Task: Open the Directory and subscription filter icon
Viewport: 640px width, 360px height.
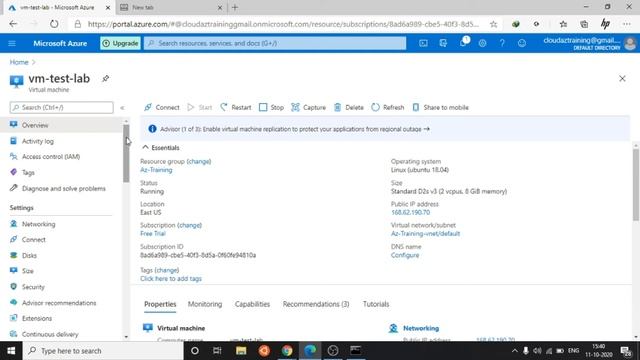Action: [443, 43]
